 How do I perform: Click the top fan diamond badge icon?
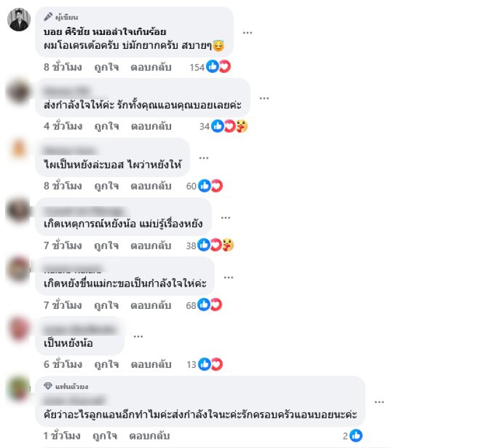(x=48, y=385)
